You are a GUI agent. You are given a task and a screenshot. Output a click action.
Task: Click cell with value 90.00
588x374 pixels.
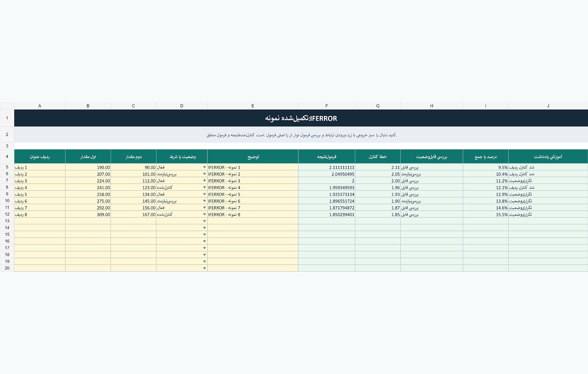133,167
